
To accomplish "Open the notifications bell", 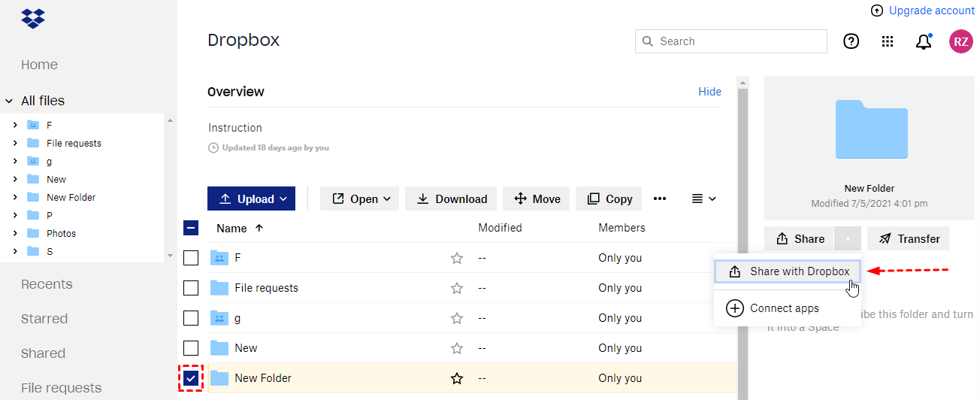I will tap(924, 41).
